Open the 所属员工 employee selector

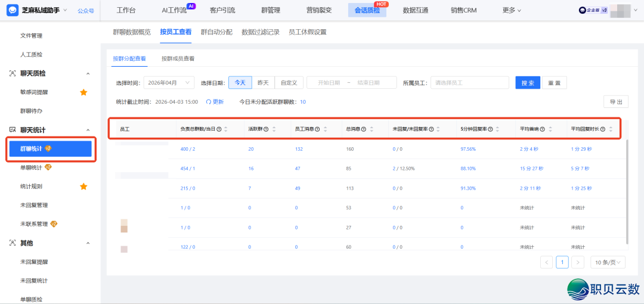pyautogui.click(x=470, y=83)
